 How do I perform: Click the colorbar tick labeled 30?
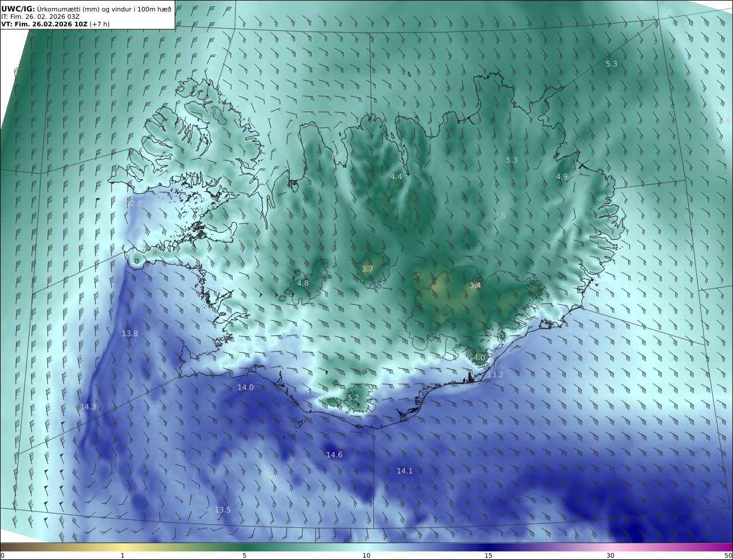[610, 555]
